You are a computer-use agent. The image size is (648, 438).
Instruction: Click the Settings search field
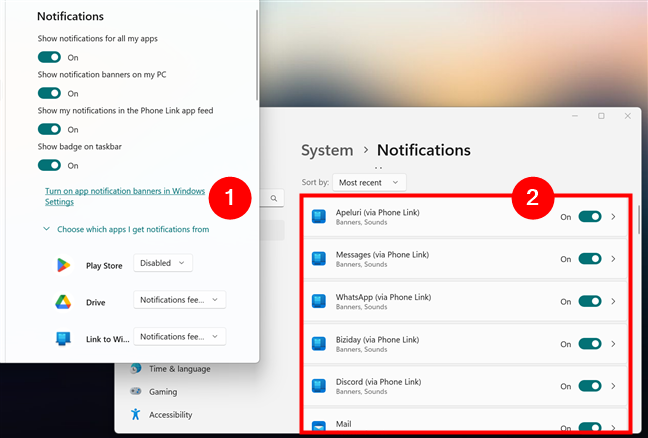(x=272, y=198)
